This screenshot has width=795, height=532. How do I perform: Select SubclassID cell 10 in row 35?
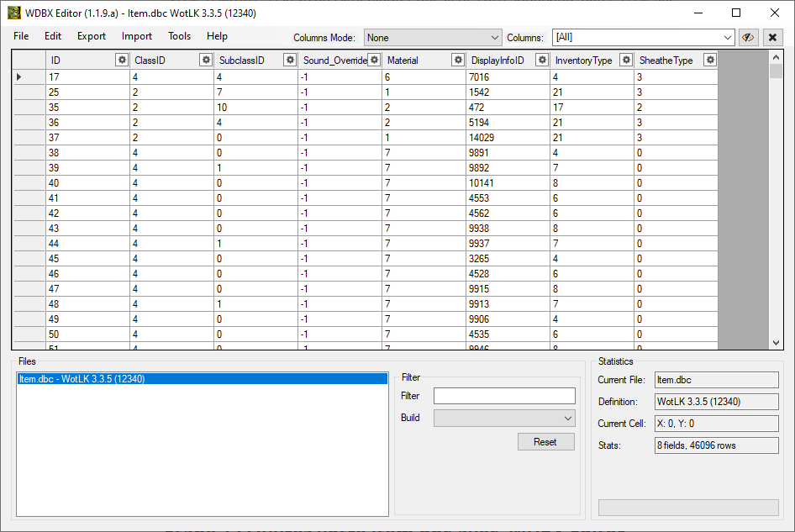pyautogui.click(x=256, y=108)
